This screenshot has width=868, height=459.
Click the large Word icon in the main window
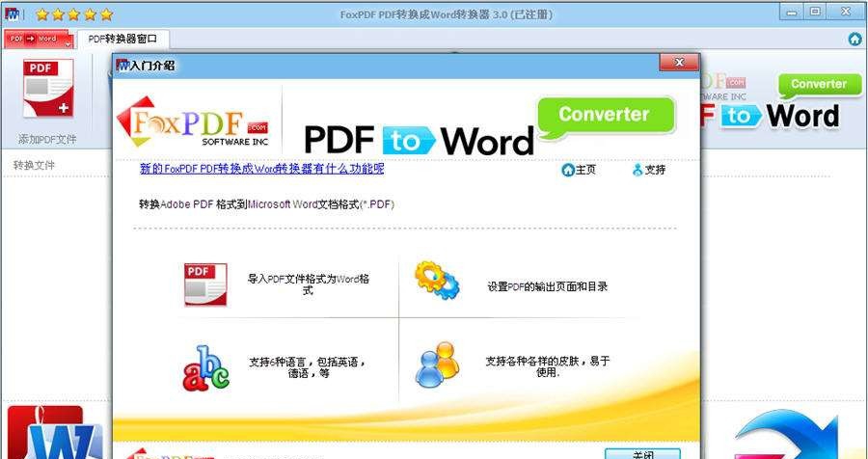54,432
